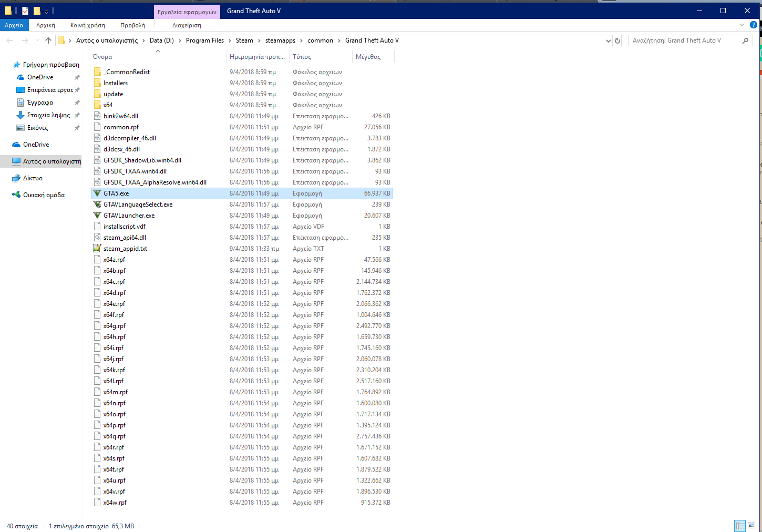762x532 pixels.
Task: Click the Installers folder icon
Action: [97, 83]
